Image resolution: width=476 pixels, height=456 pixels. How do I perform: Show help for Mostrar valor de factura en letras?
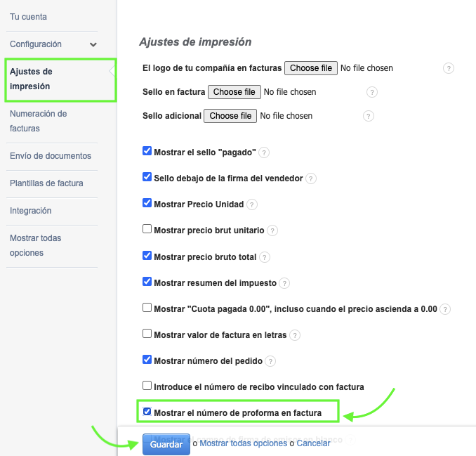coord(295,335)
